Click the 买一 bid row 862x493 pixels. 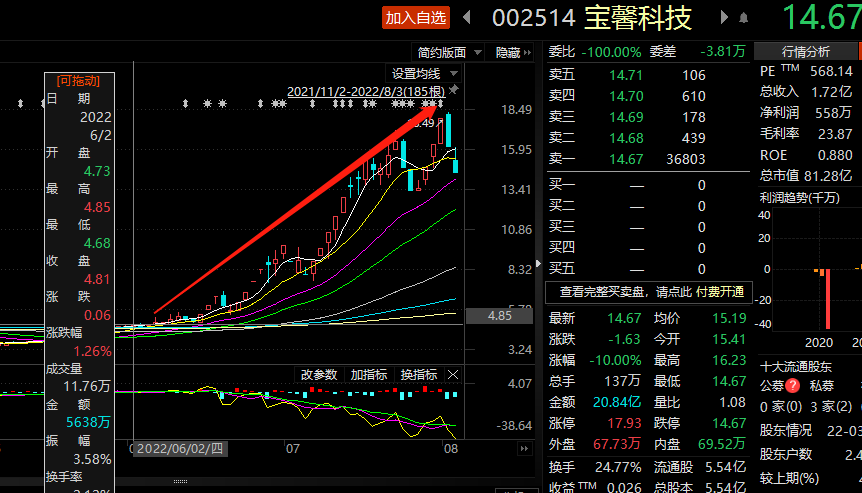(x=627, y=185)
